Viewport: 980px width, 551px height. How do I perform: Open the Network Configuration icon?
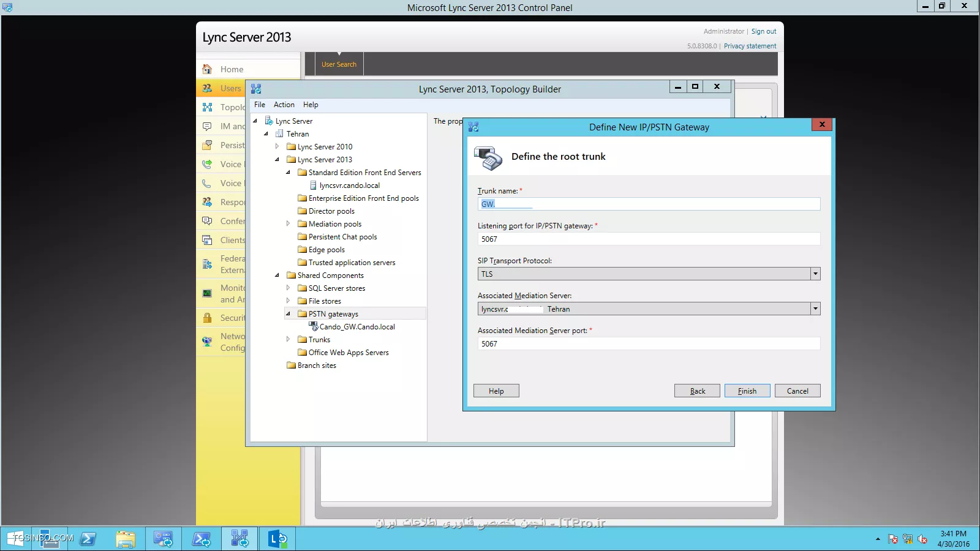pos(207,342)
